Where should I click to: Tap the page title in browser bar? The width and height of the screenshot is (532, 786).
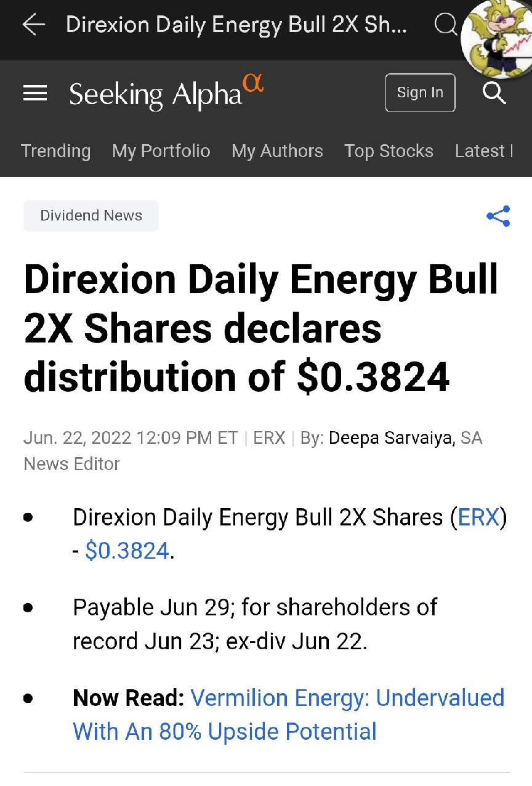click(236, 25)
